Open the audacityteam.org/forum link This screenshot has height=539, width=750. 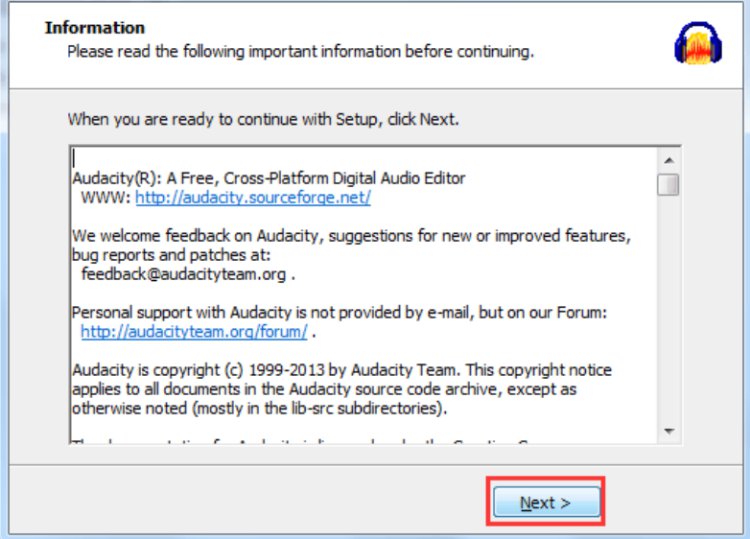point(194,331)
